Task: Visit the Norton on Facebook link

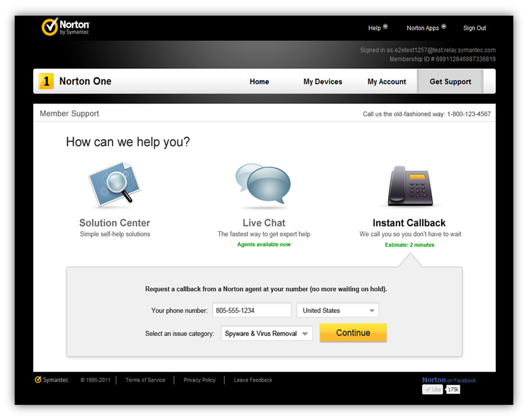Action: 449,380
